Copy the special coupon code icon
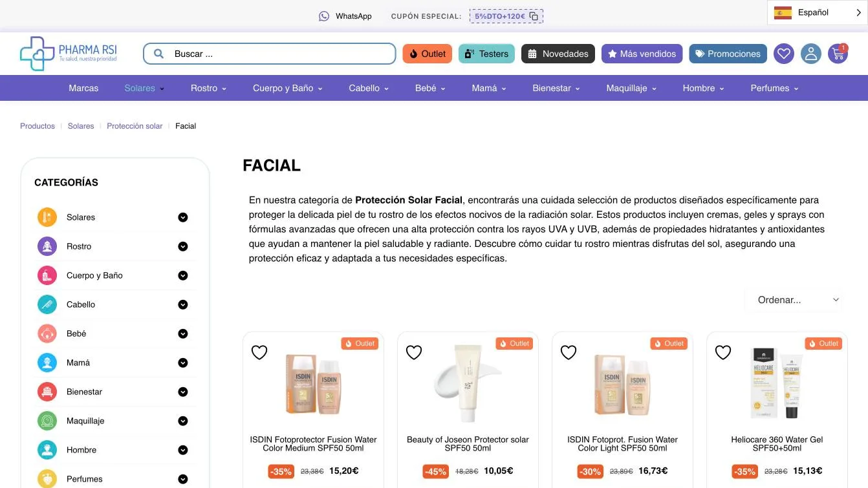Viewport: 868px width, 488px height. 534,16
